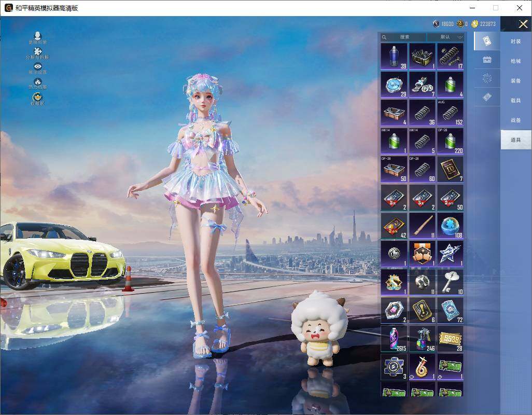The image size is (532, 415).
Task: Select the AUG spring item count 152
Action: tap(450, 113)
